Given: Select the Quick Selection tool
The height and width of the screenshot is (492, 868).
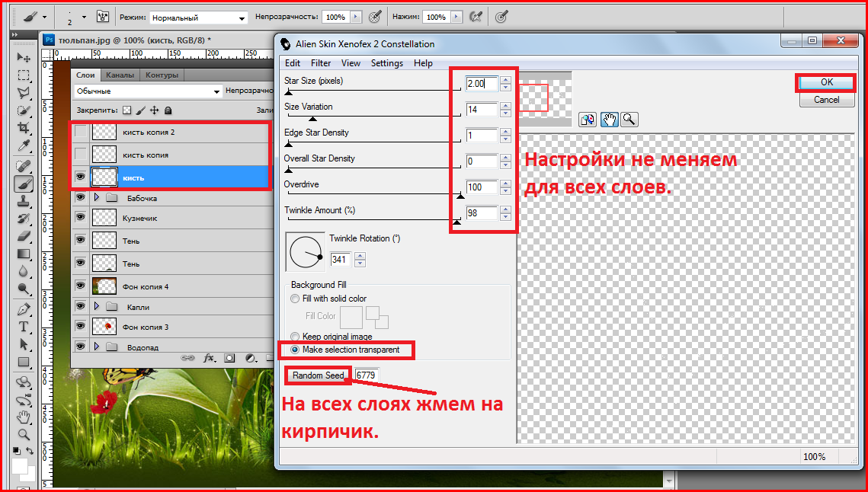Looking at the screenshot, I should pos(24,110).
